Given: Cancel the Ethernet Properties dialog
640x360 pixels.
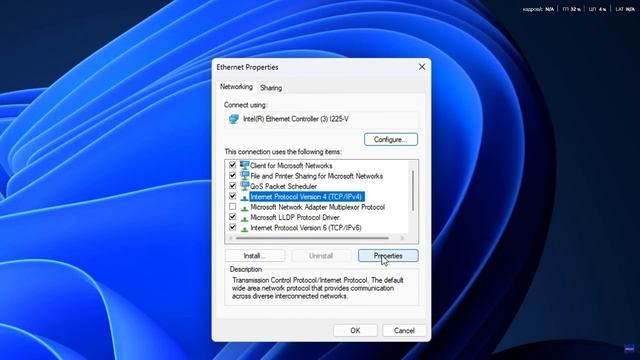Looking at the screenshot, I should click(x=404, y=331).
